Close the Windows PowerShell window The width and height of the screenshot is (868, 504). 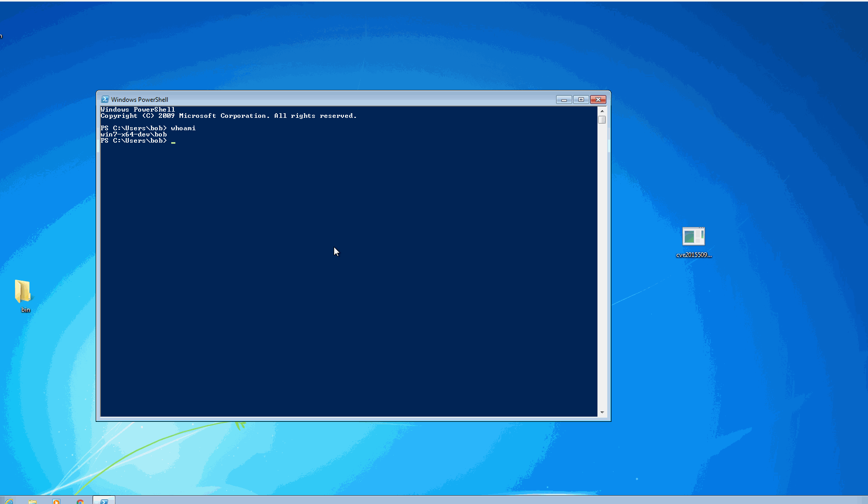(598, 99)
